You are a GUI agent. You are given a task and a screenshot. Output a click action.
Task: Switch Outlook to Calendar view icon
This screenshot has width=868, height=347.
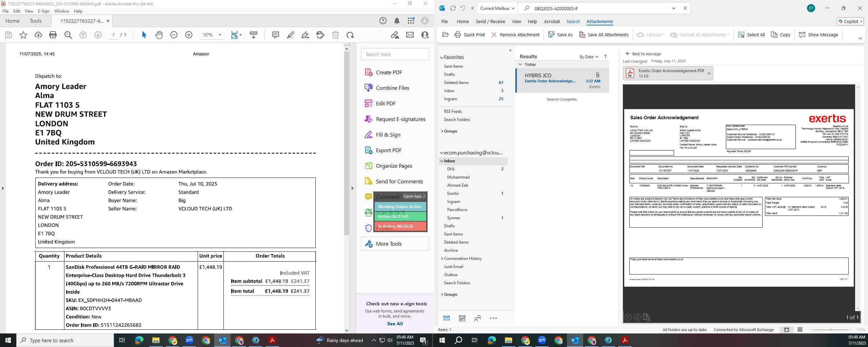point(462,318)
